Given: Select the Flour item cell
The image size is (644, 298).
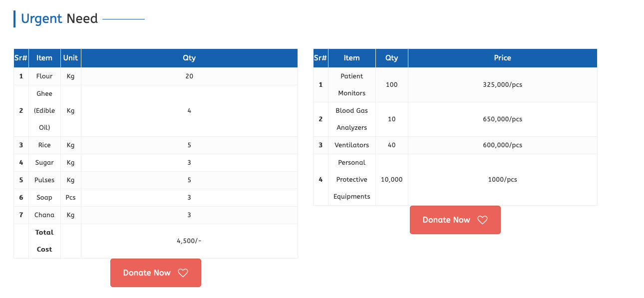Looking at the screenshot, I should (44, 76).
